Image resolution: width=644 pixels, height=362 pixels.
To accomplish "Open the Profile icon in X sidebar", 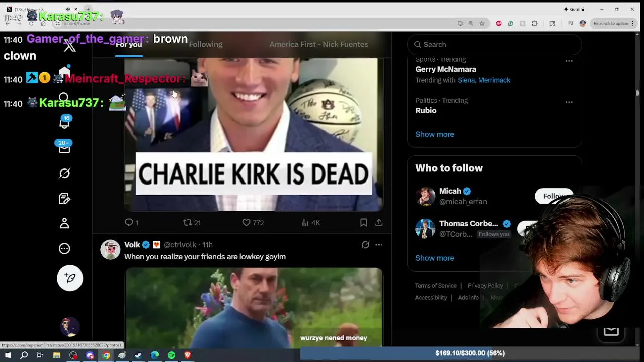I will coord(64,223).
